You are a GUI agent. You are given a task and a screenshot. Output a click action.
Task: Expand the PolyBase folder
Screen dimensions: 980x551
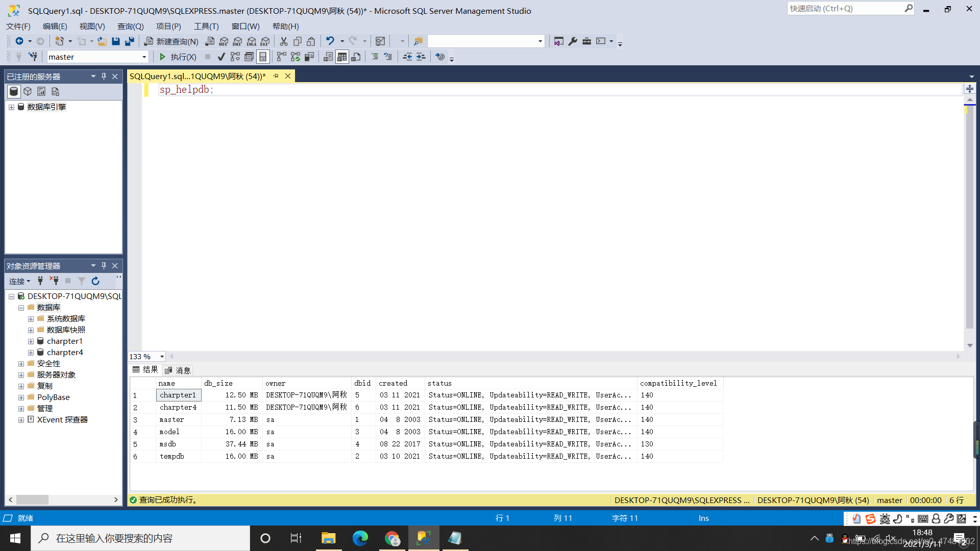tap(21, 397)
